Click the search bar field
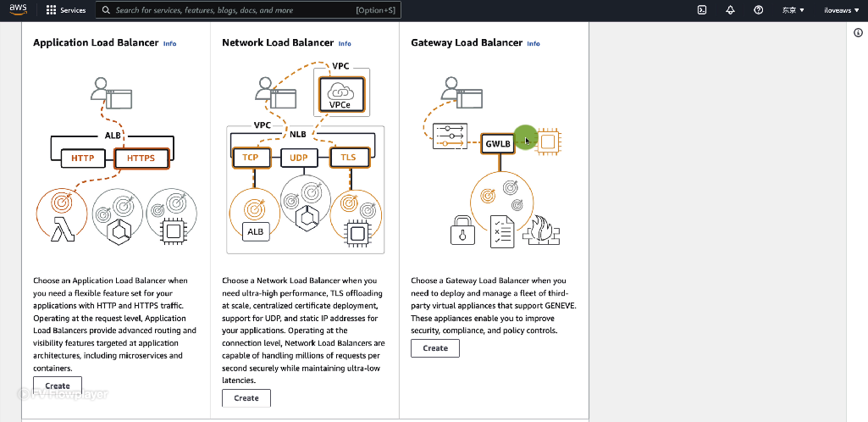This screenshot has height=422, width=868. 248,10
